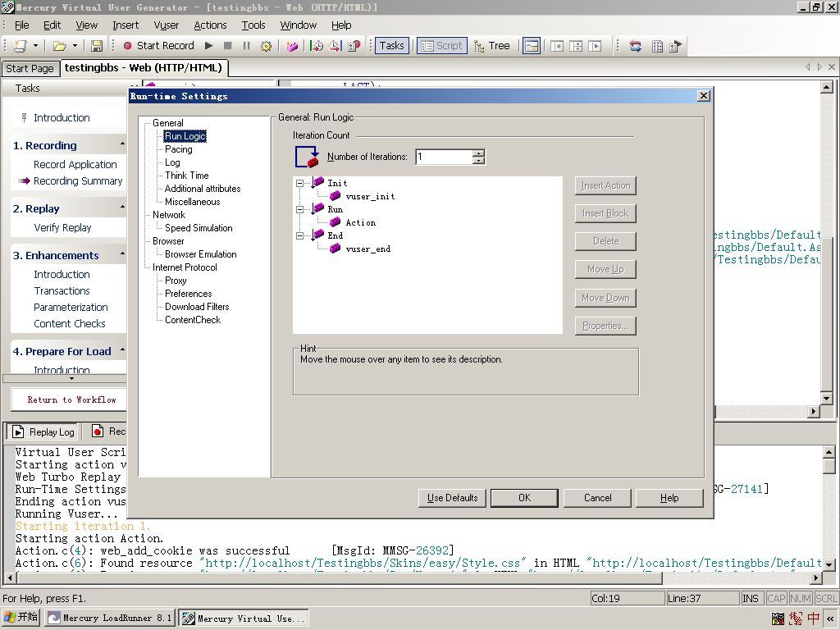
Task: Click the gear icon after the Pause icon
Action: click(x=266, y=46)
